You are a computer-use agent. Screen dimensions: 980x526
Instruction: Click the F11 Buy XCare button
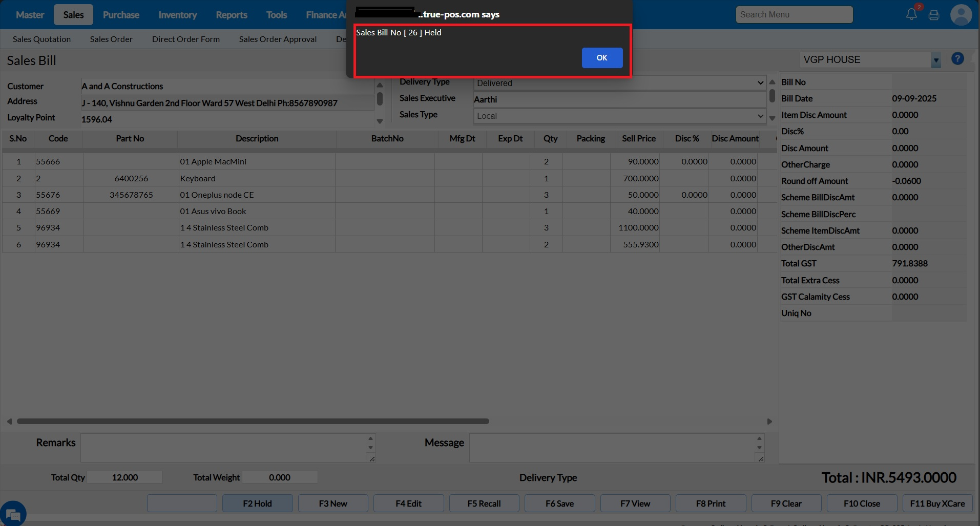(937, 503)
